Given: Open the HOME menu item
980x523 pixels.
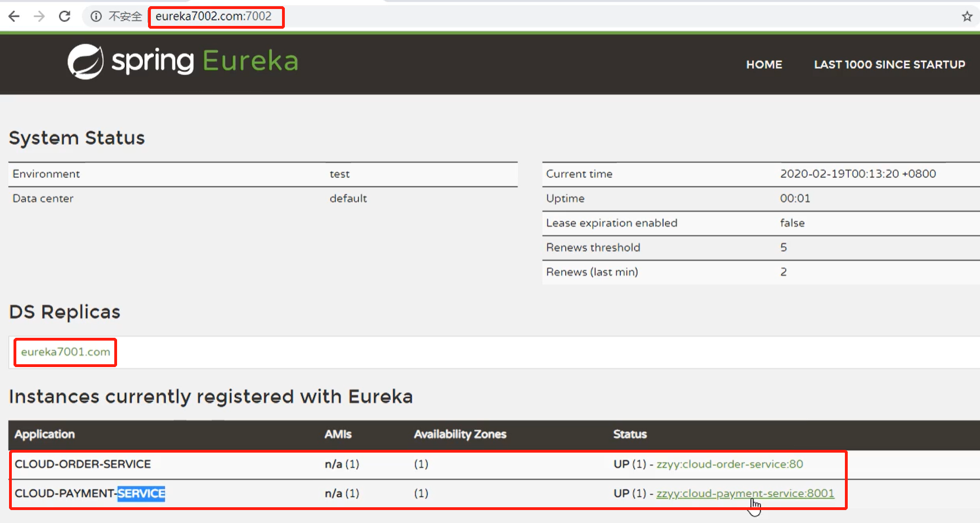Looking at the screenshot, I should click(764, 65).
